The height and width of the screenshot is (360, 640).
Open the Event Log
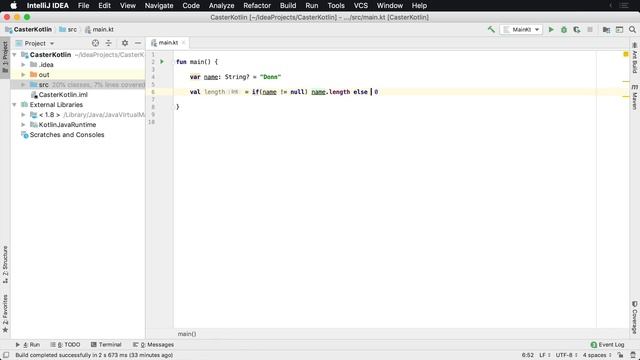[x=607, y=344]
